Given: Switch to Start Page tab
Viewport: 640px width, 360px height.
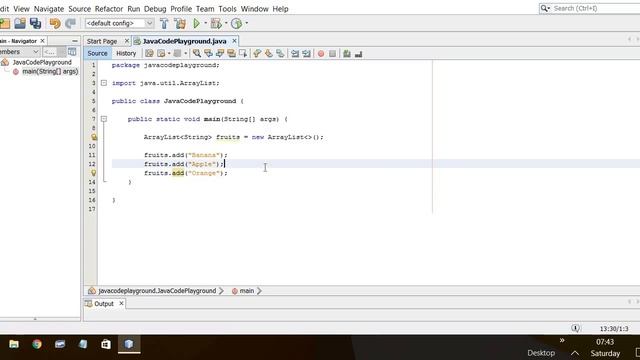Looking at the screenshot, I should click(102, 41).
